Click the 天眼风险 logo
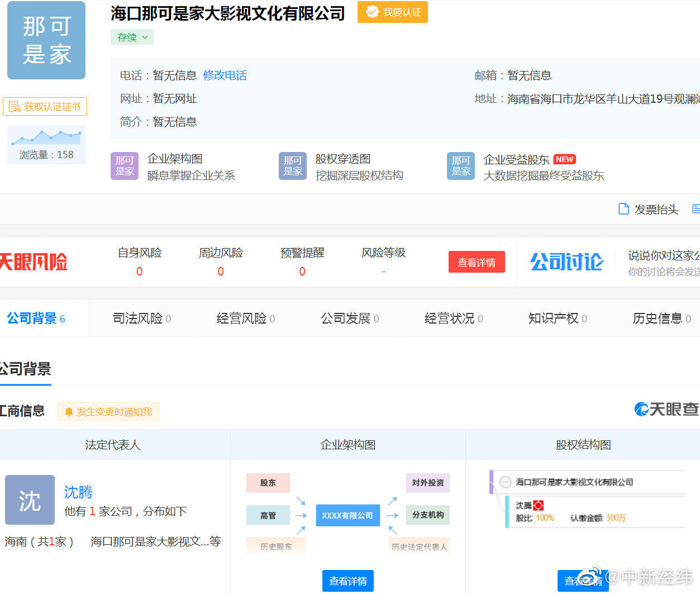This screenshot has height=594, width=700. click(34, 262)
